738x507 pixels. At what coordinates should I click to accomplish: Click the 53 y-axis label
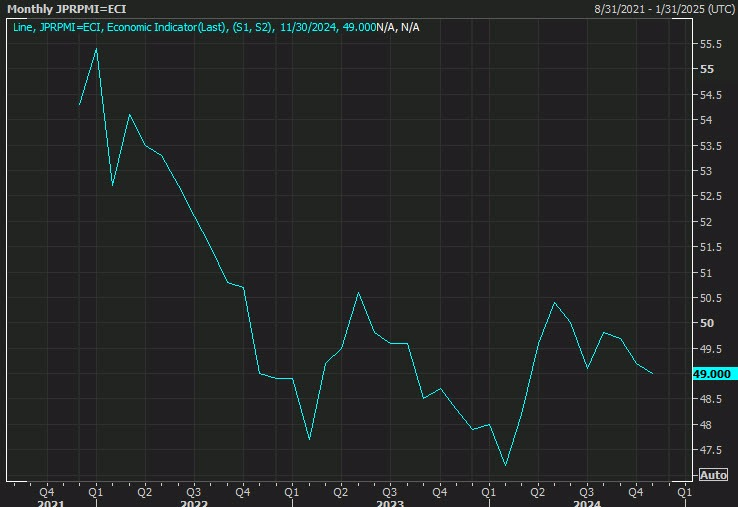[x=706, y=171]
